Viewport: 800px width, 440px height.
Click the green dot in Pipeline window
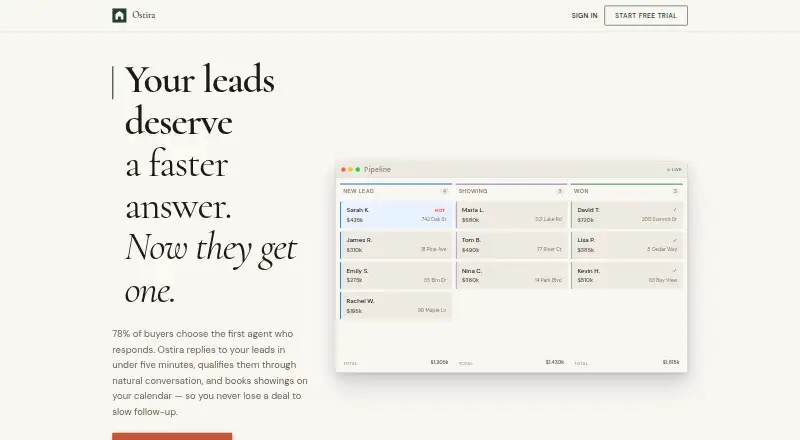coord(358,169)
